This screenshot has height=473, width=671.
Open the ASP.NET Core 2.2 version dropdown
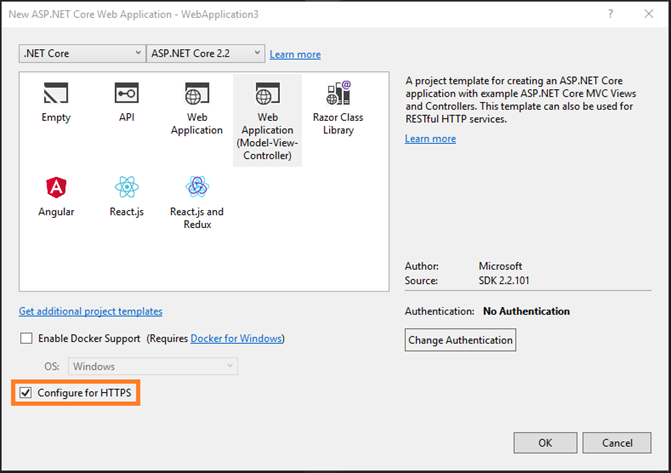pyautogui.click(x=205, y=54)
